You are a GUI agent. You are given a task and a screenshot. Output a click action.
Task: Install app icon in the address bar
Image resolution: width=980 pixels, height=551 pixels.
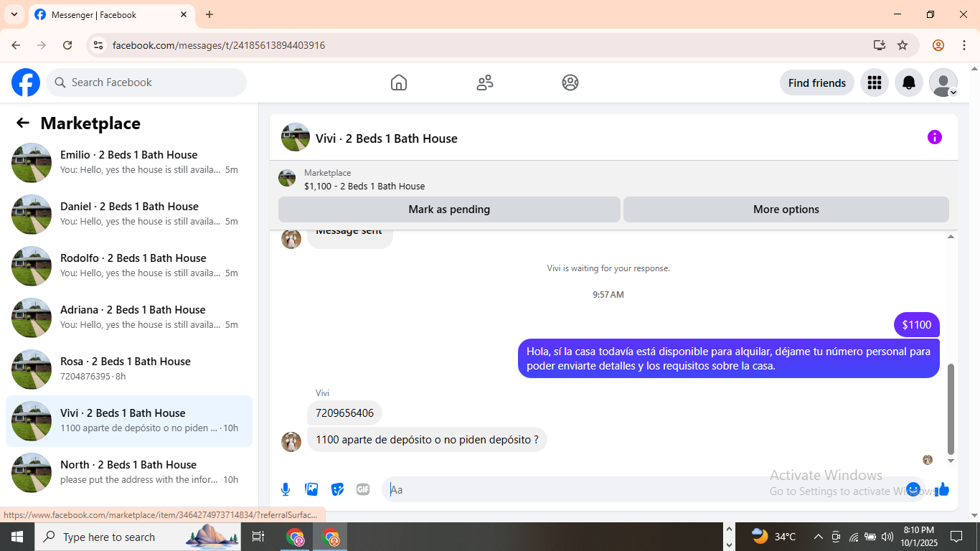(x=880, y=45)
